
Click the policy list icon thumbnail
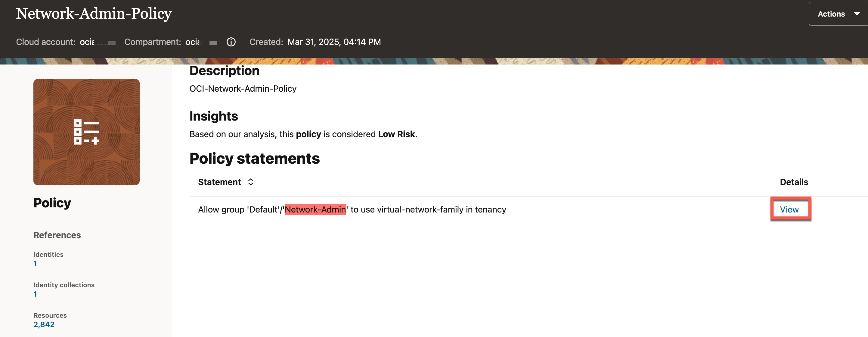86,132
